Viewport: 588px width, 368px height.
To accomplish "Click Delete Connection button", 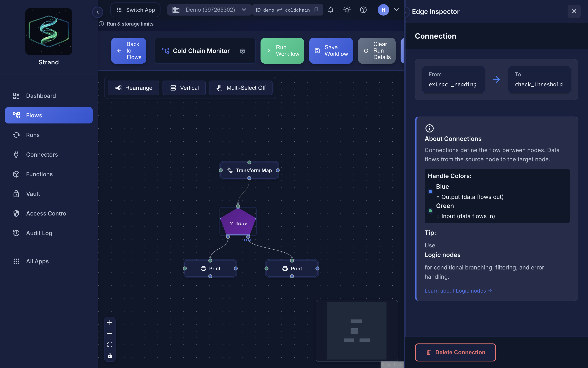I will pyautogui.click(x=455, y=352).
